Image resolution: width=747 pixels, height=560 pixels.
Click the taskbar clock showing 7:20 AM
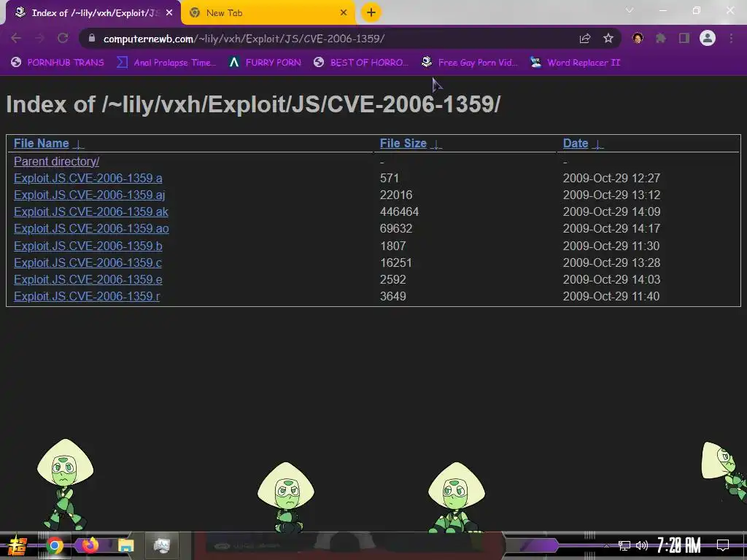pos(678,545)
